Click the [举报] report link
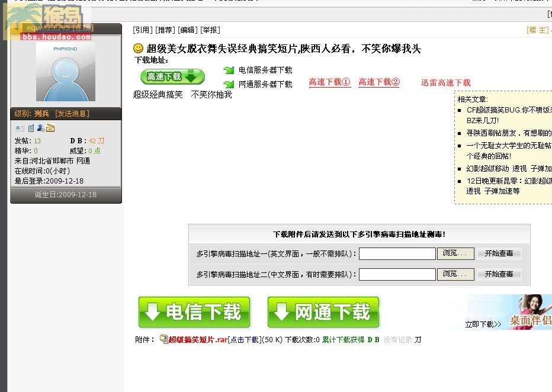 [210, 30]
